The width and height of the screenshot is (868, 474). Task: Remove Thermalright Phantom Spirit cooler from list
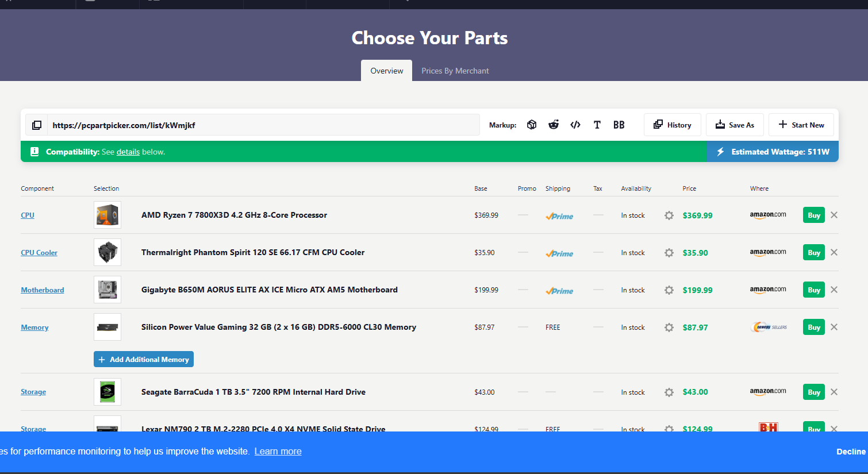(834, 252)
